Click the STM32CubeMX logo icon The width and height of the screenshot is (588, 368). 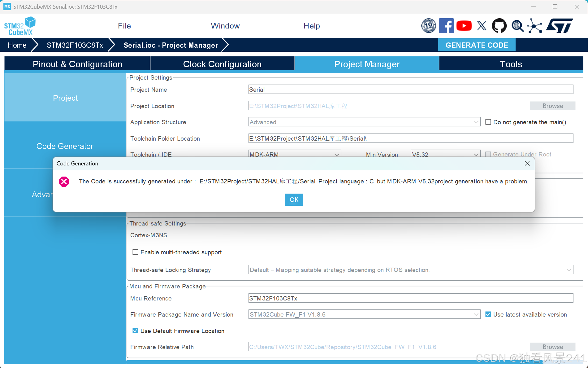click(19, 26)
